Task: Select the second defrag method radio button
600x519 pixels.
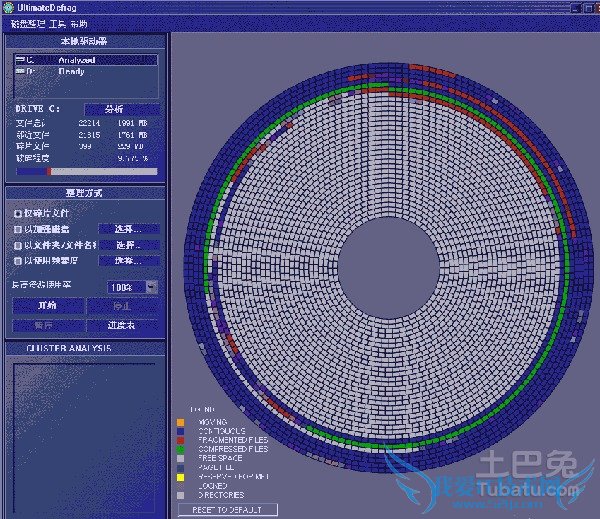Action: click(x=18, y=229)
